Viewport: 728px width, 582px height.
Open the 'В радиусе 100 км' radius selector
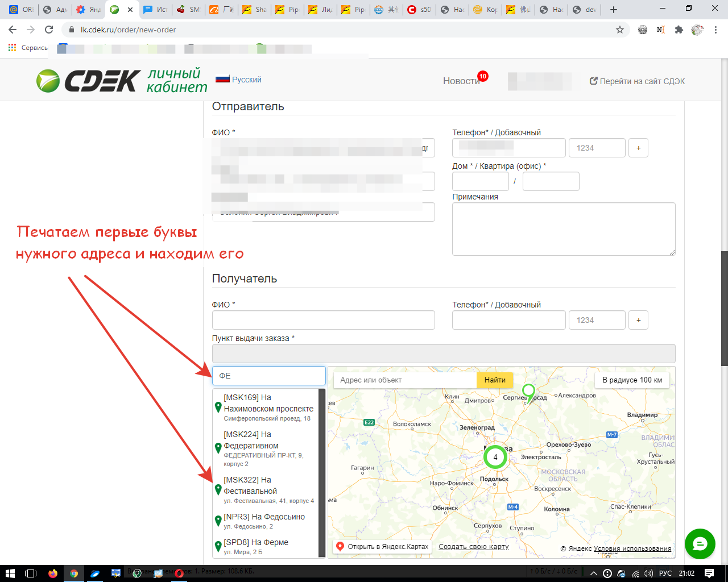point(632,380)
